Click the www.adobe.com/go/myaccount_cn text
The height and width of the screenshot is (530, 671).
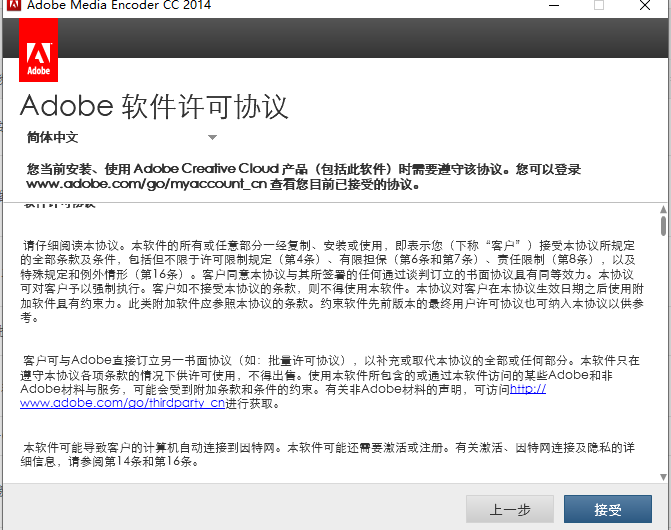(147, 184)
